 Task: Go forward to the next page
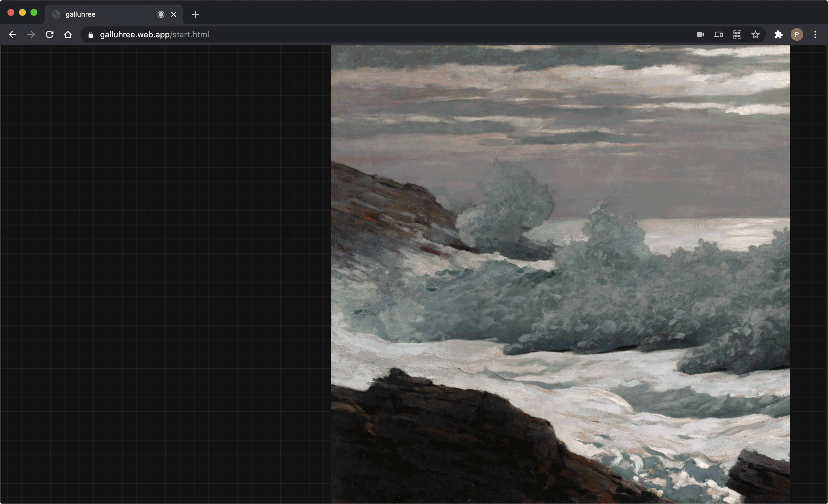[x=31, y=34]
